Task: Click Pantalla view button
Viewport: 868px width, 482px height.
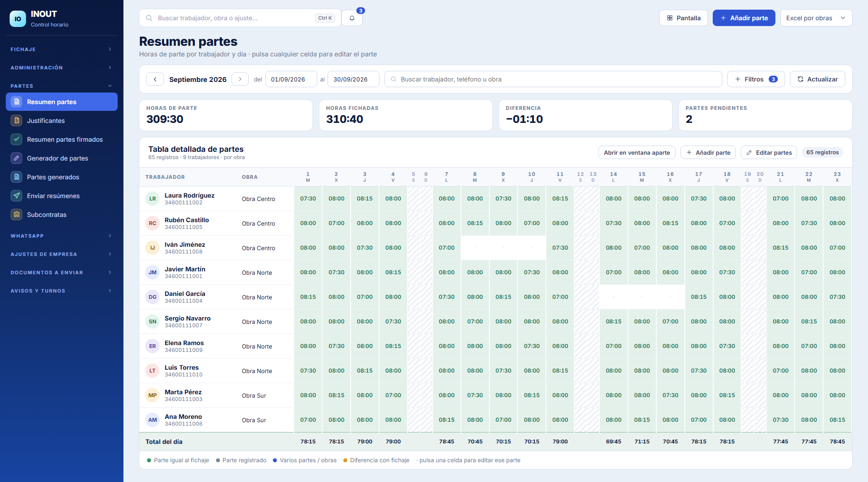Action: [x=683, y=18]
